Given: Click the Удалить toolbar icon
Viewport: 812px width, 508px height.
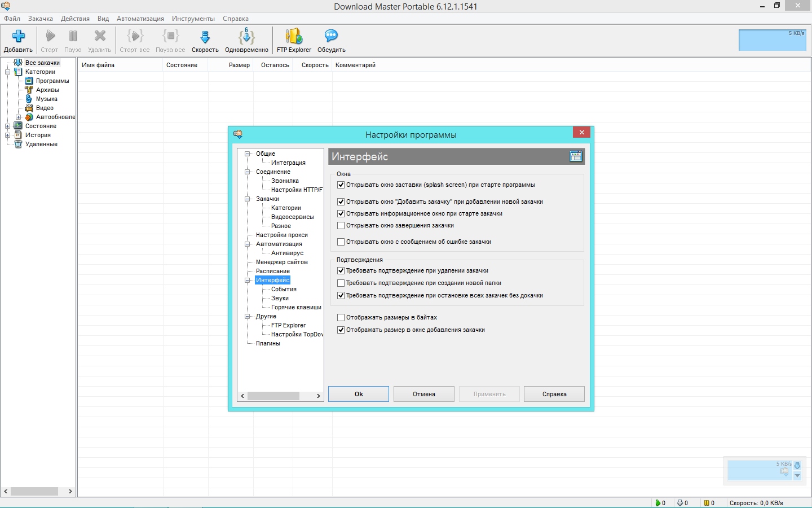Looking at the screenshot, I should click(x=100, y=36).
